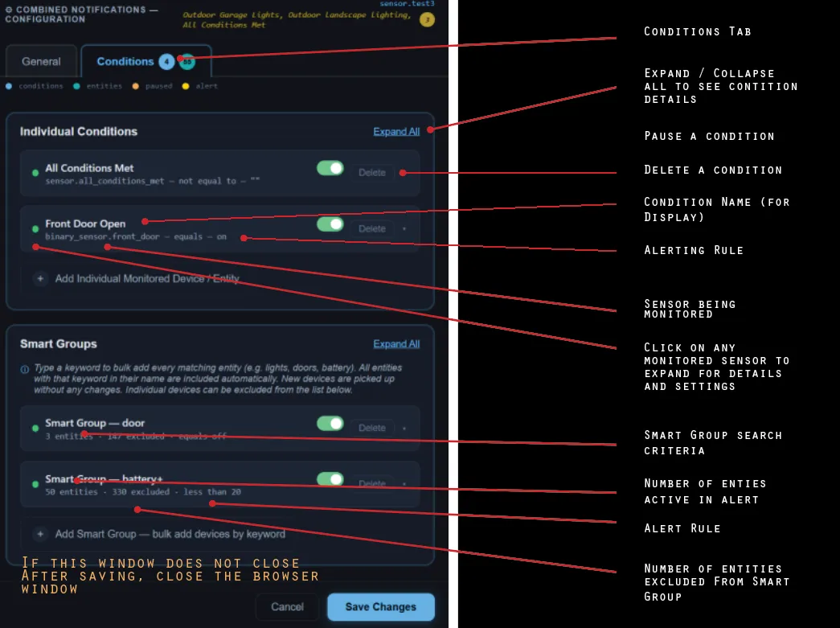The width and height of the screenshot is (840, 628).
Task: Disable the Smart Group door toggle
Action: (330, 423)
